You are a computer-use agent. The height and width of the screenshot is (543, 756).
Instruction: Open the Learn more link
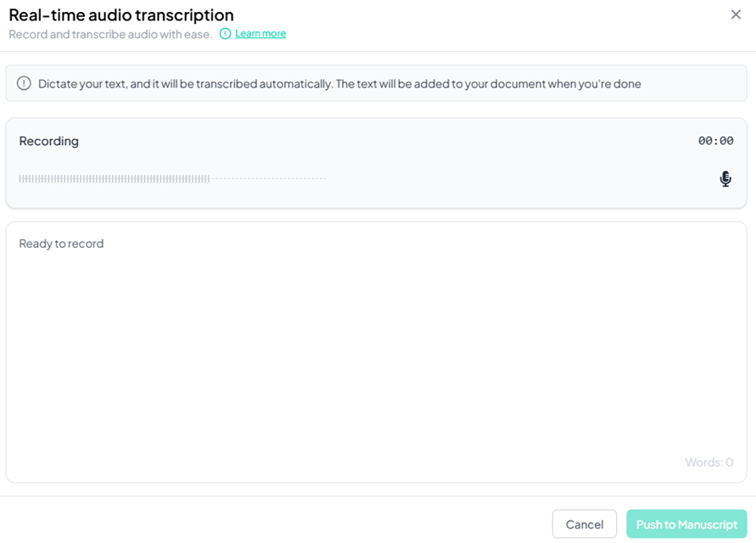coord(260,34)
